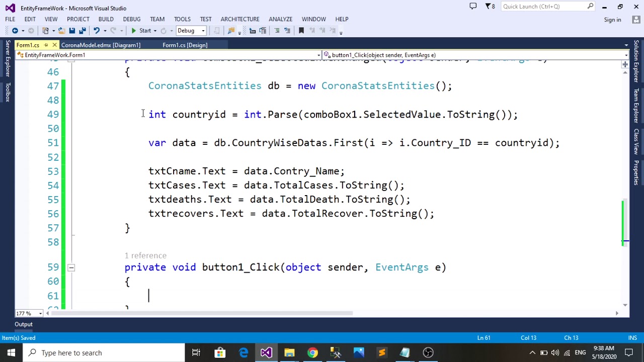
Task: Click the account picture icon near Sign in
Action: (636, 20)
